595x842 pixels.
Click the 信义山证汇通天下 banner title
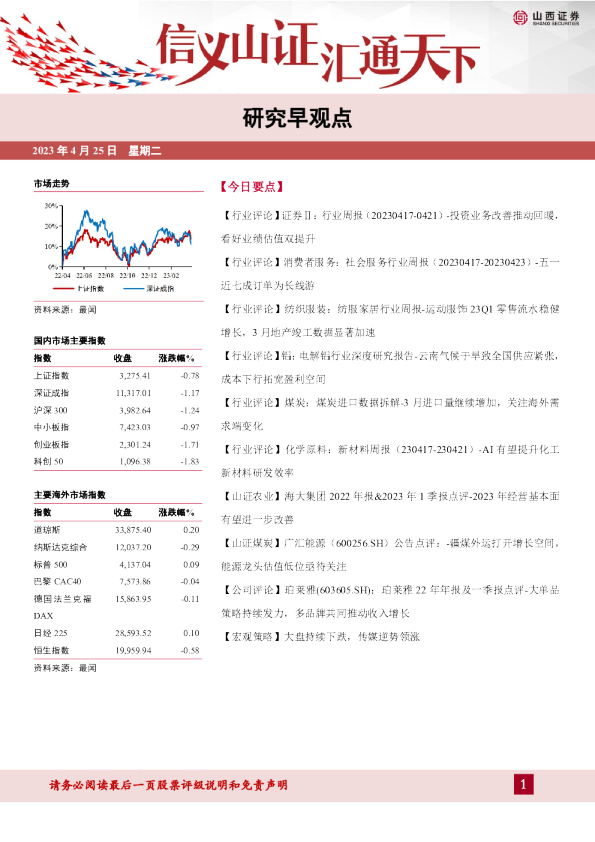click(x=318, y=53)
